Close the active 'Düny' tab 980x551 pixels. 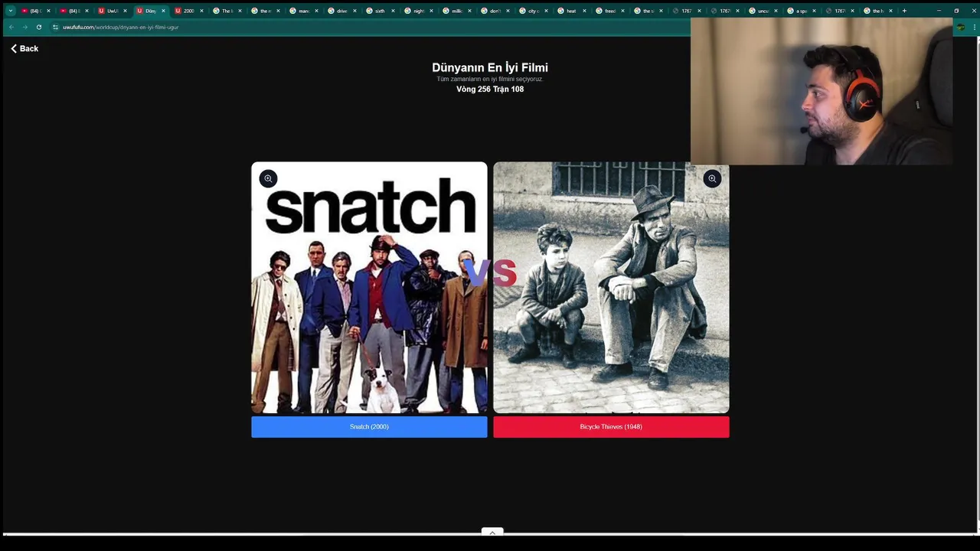tap(163, 11)
